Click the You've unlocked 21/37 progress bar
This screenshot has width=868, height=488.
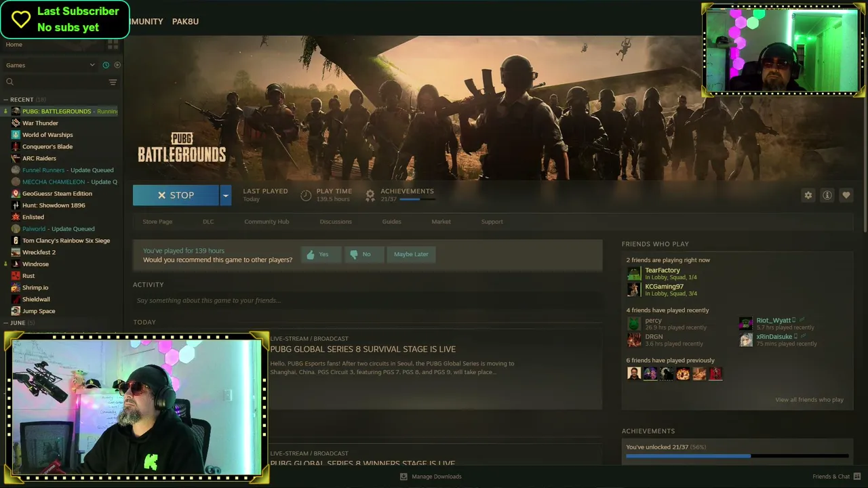(736, 456)
